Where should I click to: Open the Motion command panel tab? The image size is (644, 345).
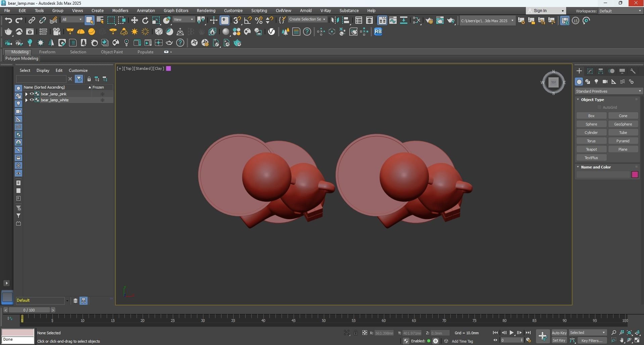click(611, 71)
